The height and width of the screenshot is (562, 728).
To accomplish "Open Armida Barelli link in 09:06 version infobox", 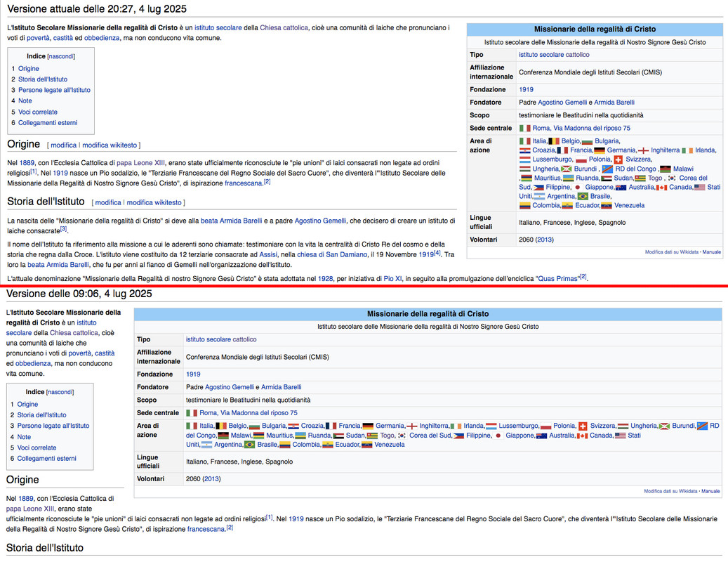I will click(281, 387).
